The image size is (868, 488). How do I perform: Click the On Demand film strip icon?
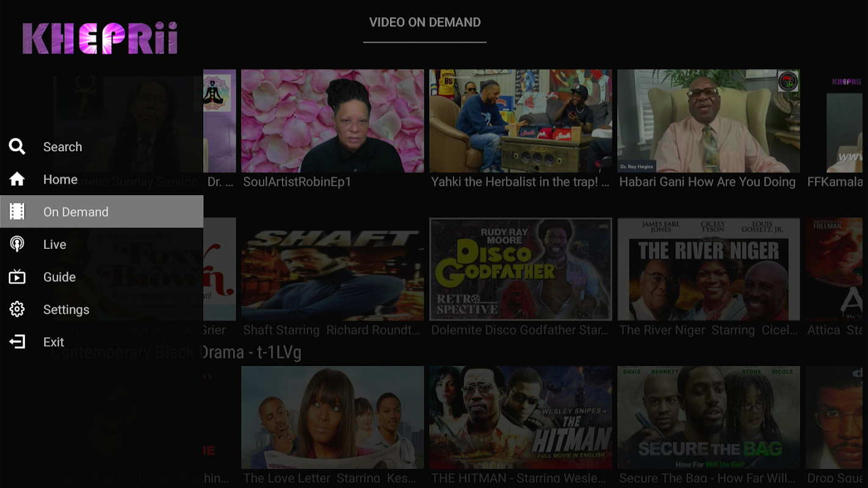[x=17, y=212]
